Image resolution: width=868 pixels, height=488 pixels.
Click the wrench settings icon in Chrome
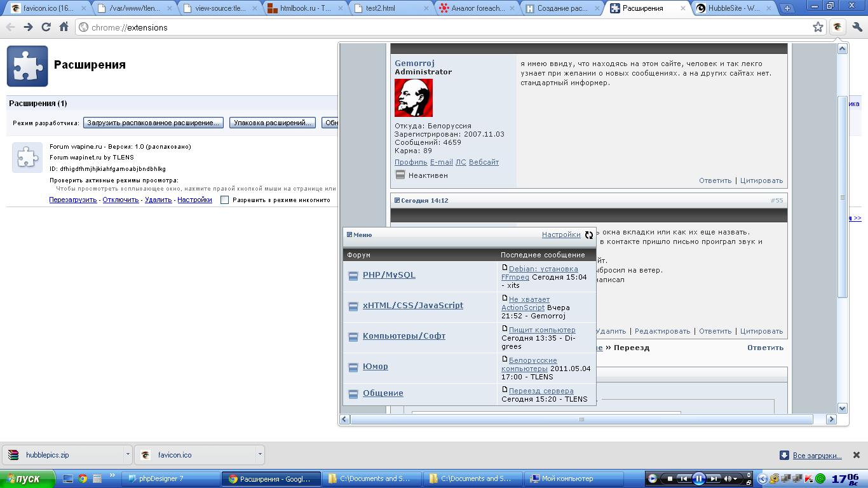[x=857, y=27]
